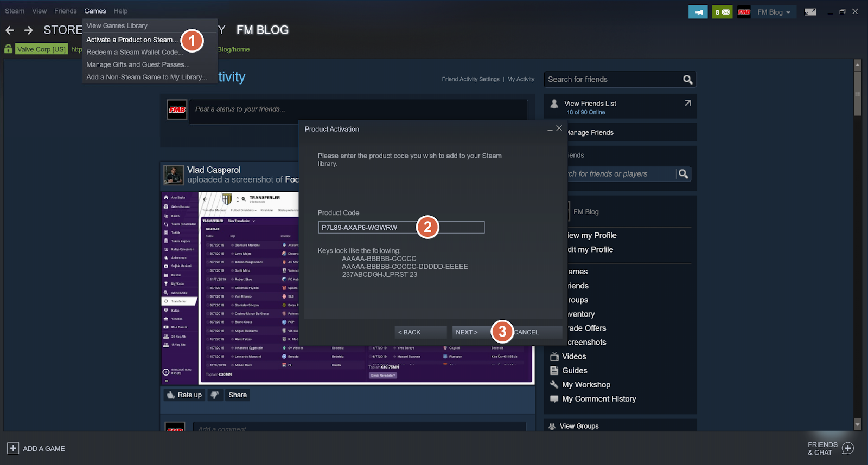Open Big Picture mode icon
This screenshot has width=868, height=465.
point(810,12)
